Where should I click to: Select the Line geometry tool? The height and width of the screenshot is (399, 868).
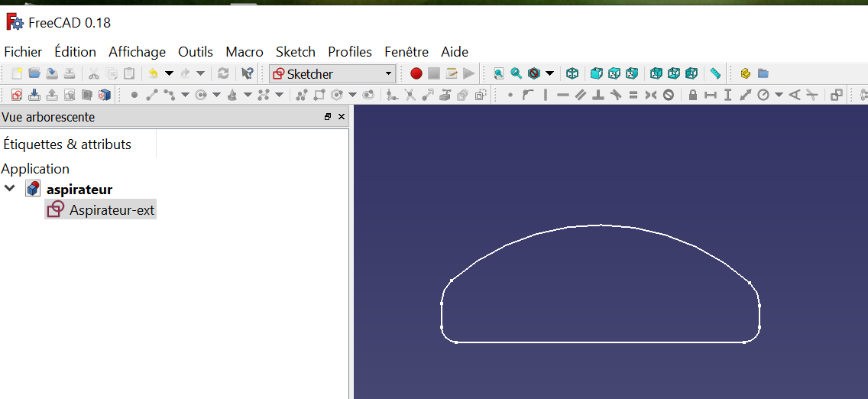point(152,96)
